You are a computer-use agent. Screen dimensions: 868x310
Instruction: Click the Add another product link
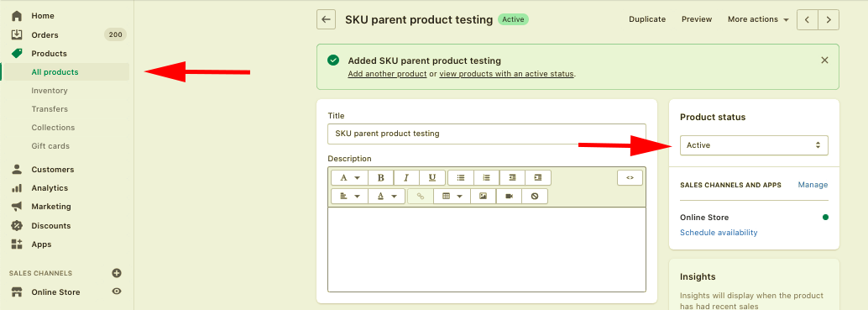(387, 74)
